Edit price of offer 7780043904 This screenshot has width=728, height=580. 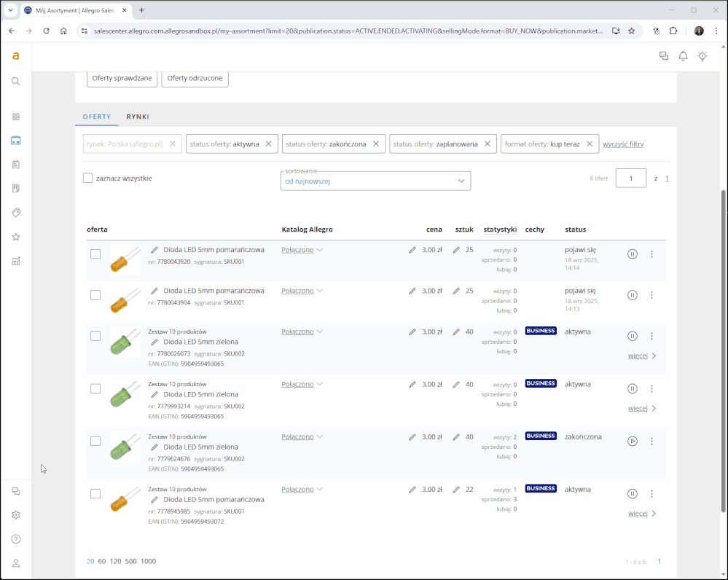(412, 291)
